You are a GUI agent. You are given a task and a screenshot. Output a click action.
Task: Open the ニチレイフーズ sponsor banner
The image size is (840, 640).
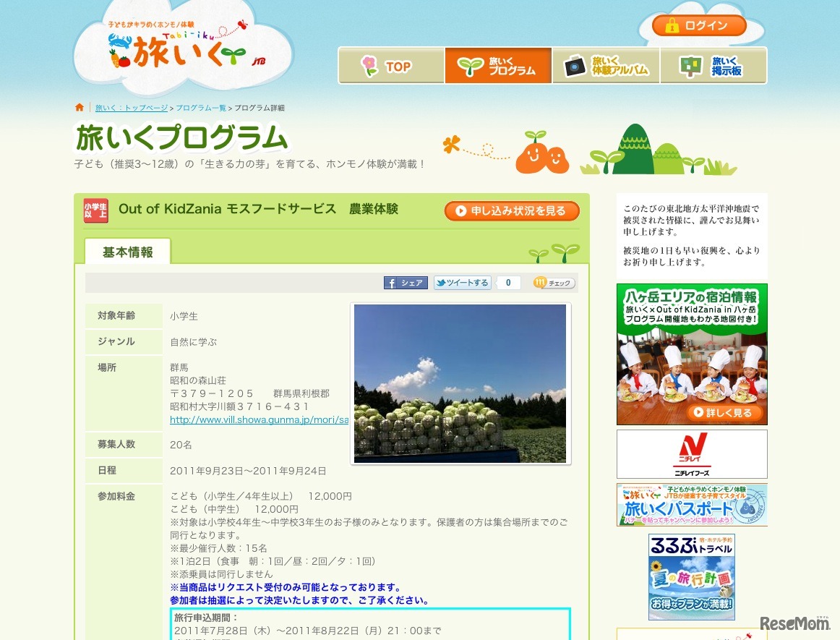[x=692, y=454]
